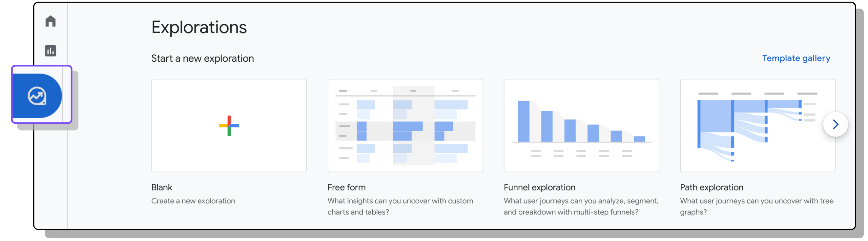Click the tree graphs description text
868x241 pixels.
point(756,206)
